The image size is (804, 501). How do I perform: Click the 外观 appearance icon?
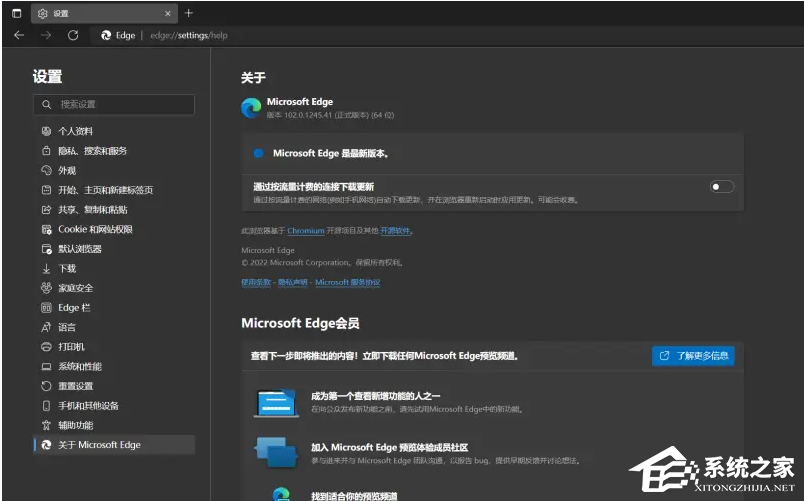(x=46, y=170)
